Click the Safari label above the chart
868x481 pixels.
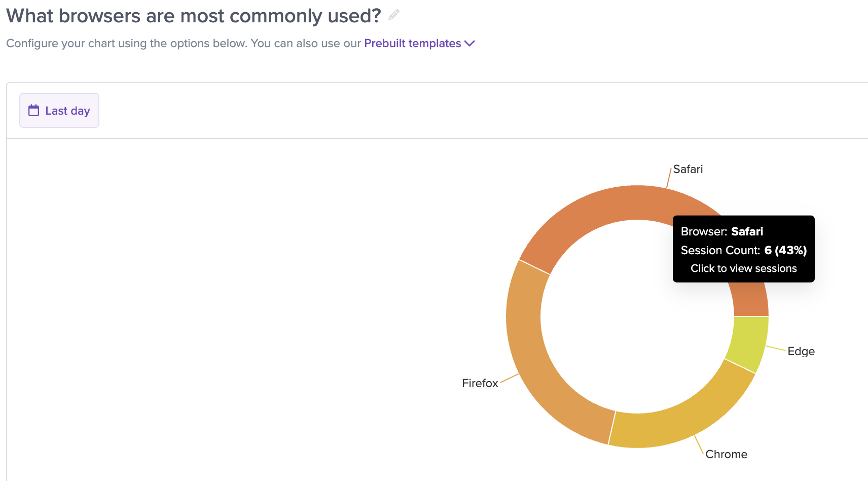click(x=688, y=169)
